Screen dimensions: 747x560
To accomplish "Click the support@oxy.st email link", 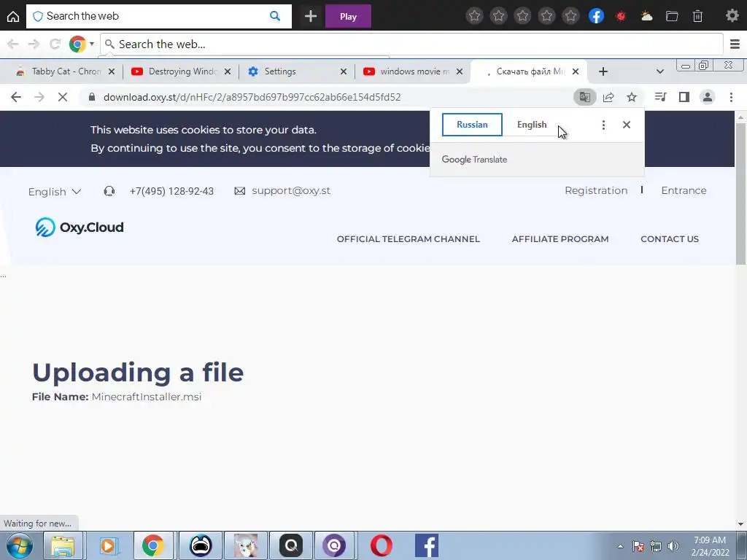I will pyautogui.click(x=291, y=190).
